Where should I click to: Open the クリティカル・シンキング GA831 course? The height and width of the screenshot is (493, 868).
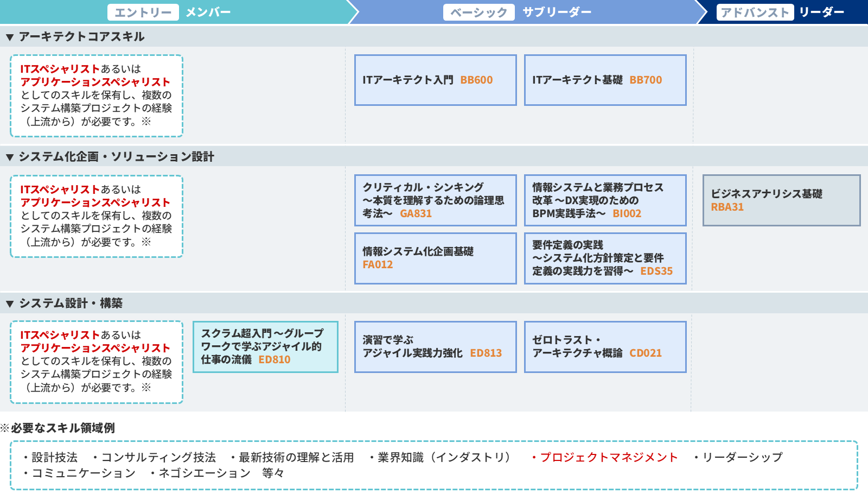click(435, 200)
